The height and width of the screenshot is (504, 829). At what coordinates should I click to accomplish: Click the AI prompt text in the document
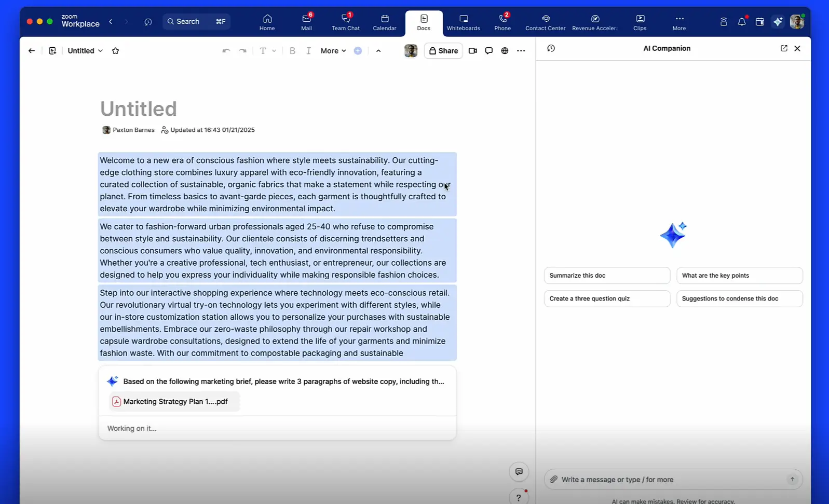(283, 382)
